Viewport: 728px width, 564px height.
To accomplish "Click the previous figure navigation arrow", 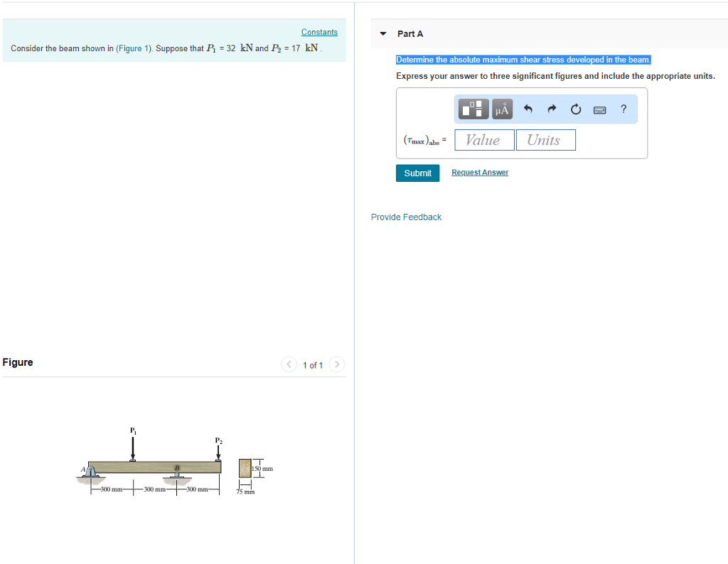I will pos(289,364).
